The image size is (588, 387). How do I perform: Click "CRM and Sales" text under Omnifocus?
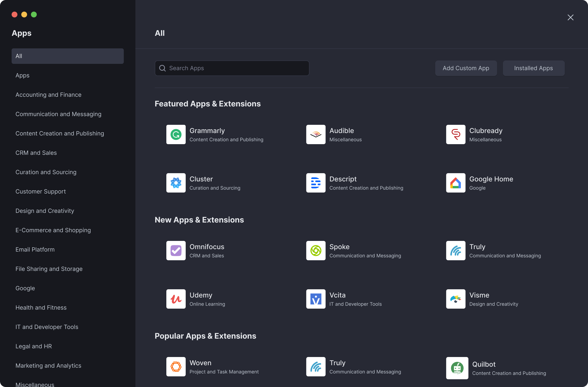click(x=206, y=256)
